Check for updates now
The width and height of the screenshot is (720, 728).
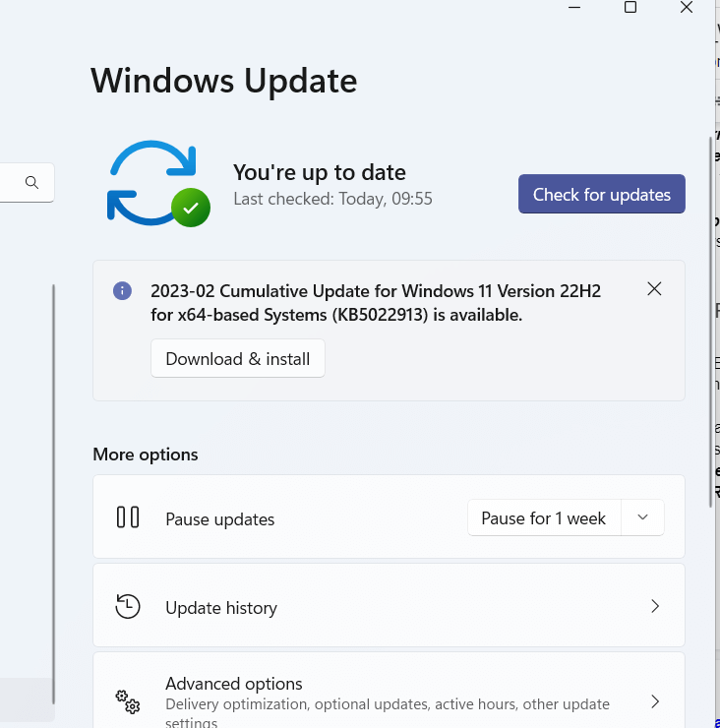click(602, 194)
